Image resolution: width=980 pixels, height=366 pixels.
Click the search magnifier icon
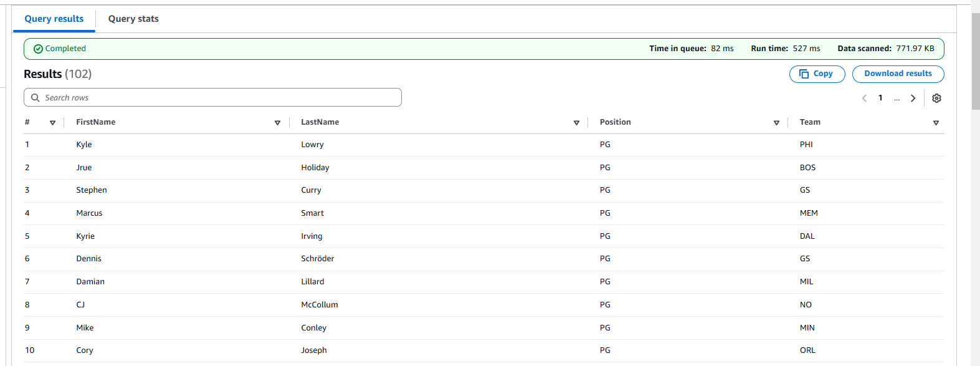point(36,97)
